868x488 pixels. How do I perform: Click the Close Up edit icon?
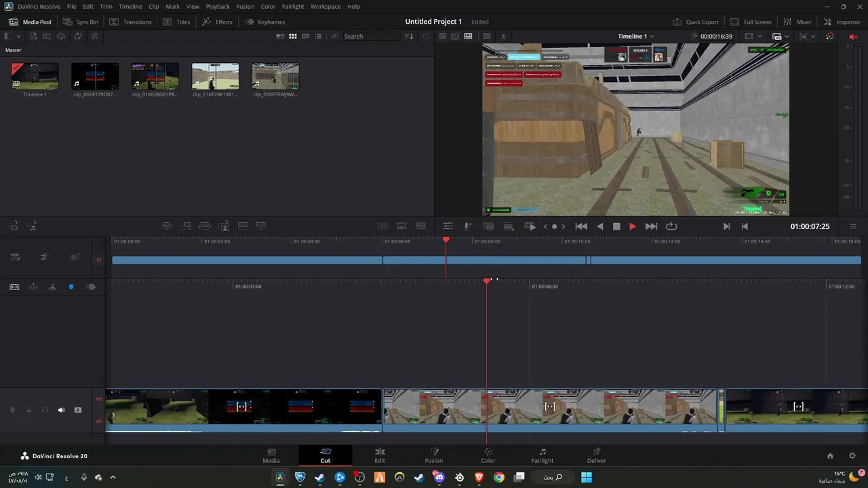[x=223, y=226]
